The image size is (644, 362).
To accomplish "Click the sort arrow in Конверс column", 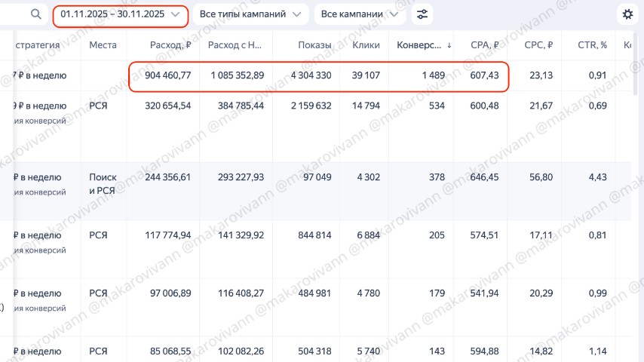I will click(x=449, y=45).
